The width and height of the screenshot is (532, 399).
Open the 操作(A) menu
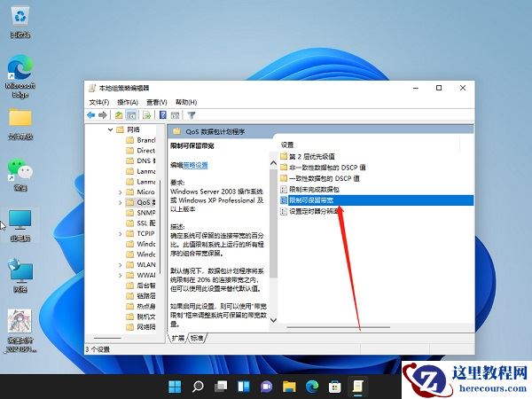tap(128, 102)
